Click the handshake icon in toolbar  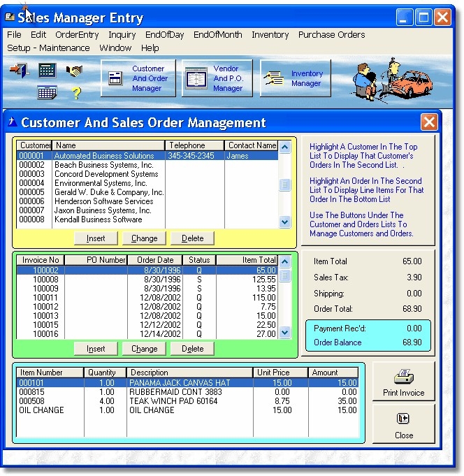tap(74, 71)
